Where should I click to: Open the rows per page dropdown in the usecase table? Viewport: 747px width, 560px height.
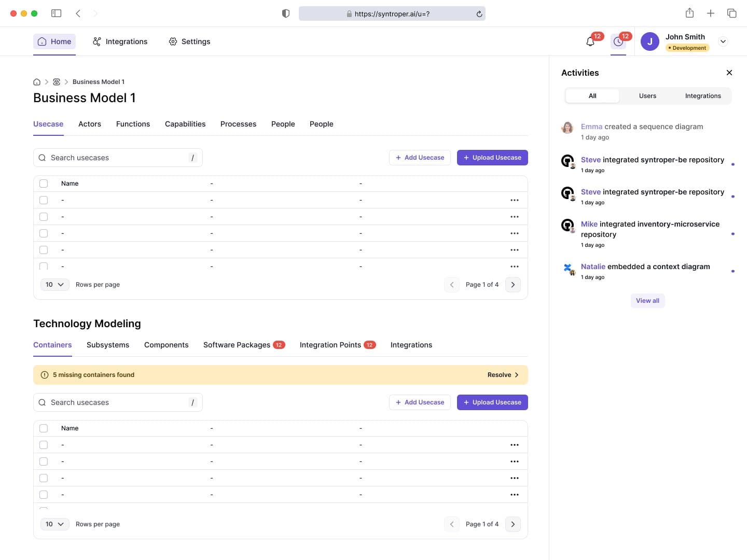(x=54, y=285)
